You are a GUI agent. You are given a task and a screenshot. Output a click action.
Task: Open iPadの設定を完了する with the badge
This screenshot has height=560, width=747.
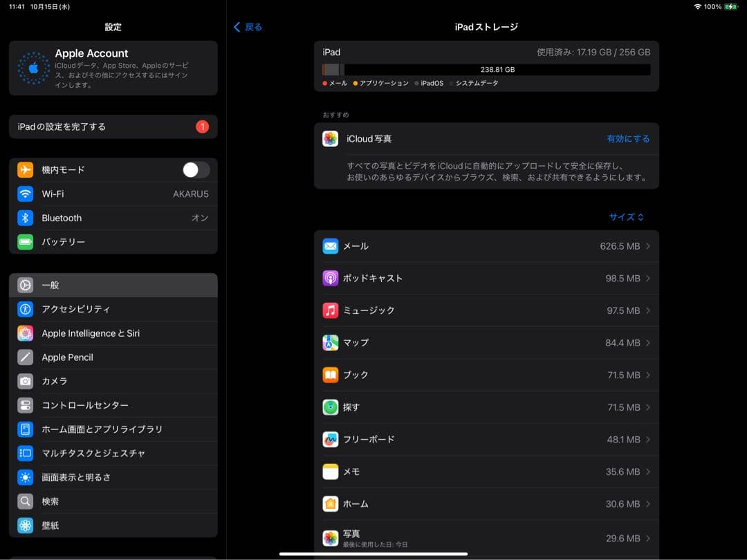[x=113, y=127]
